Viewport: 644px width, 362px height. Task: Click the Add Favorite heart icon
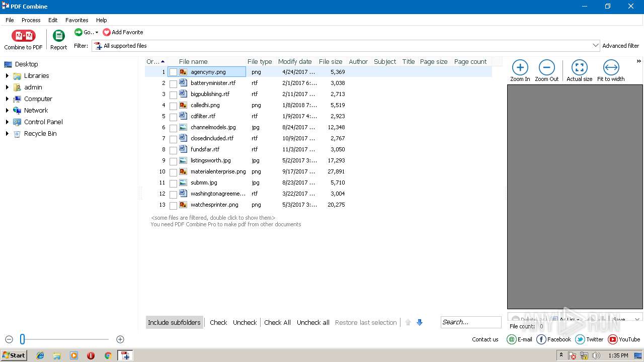tap(107, 32)
